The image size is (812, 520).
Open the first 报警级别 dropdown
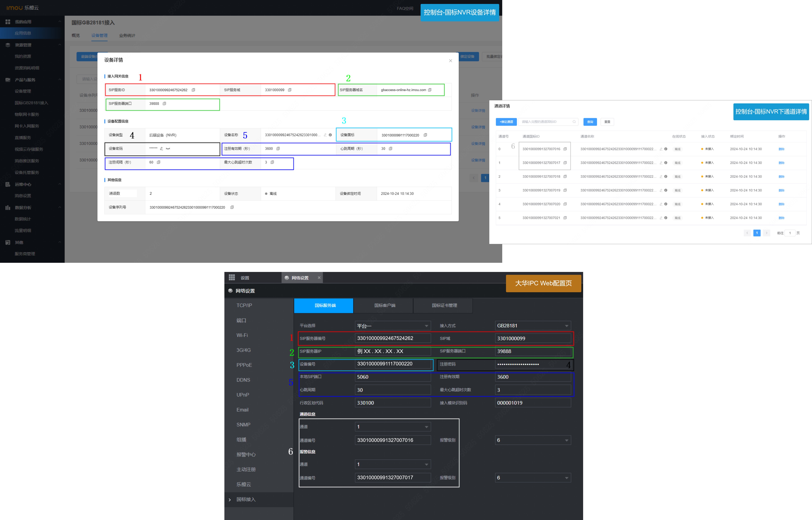(x=533, y=440)
